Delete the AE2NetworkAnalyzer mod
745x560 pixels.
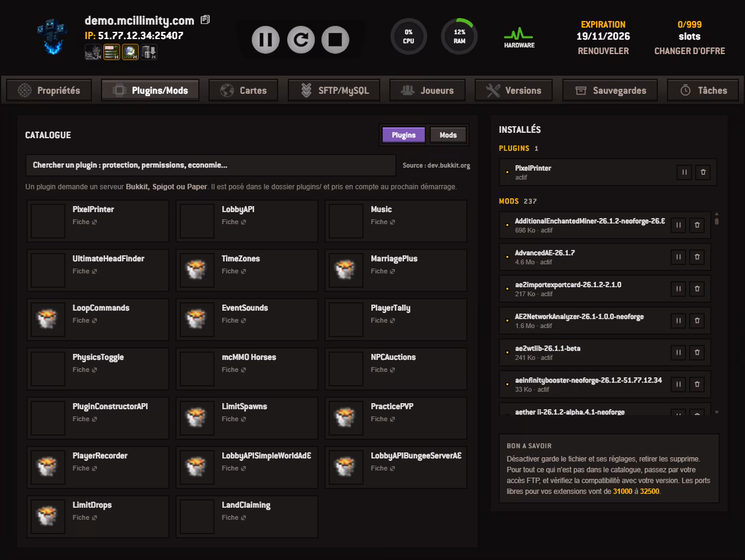pyautogui.click(x=697, y=321)
